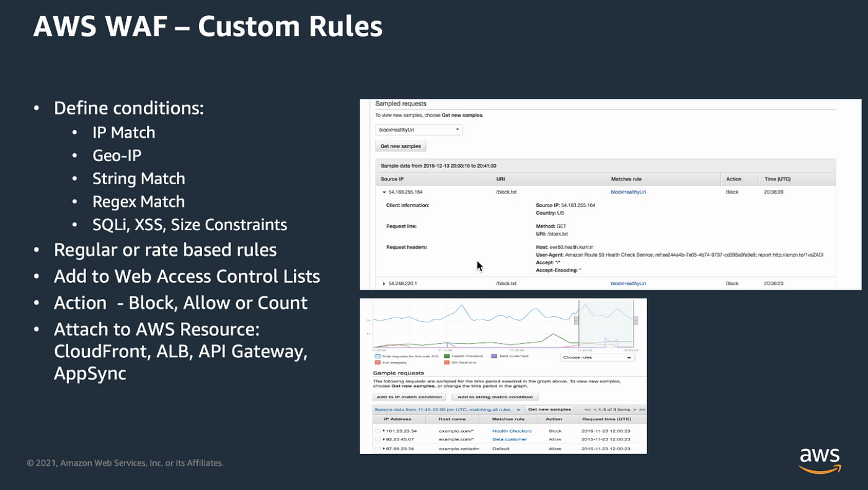
Task: Click the Source IP column header
Action: pos(392,179)
